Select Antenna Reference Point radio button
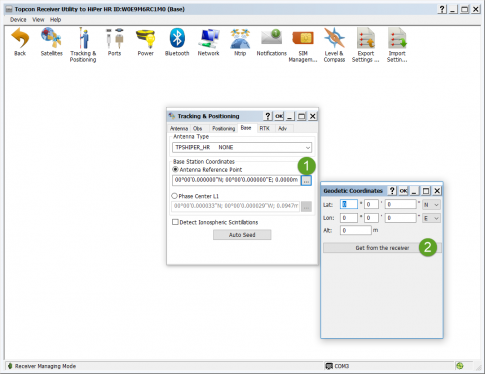485x374 pixels. [x=175, y=169]
